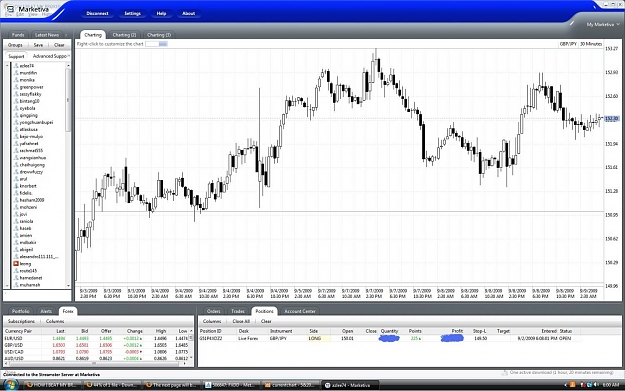This screenshot has height=391, width=625.
Task: Click the orange system tray icon
Action: click(x=573, y=385)
